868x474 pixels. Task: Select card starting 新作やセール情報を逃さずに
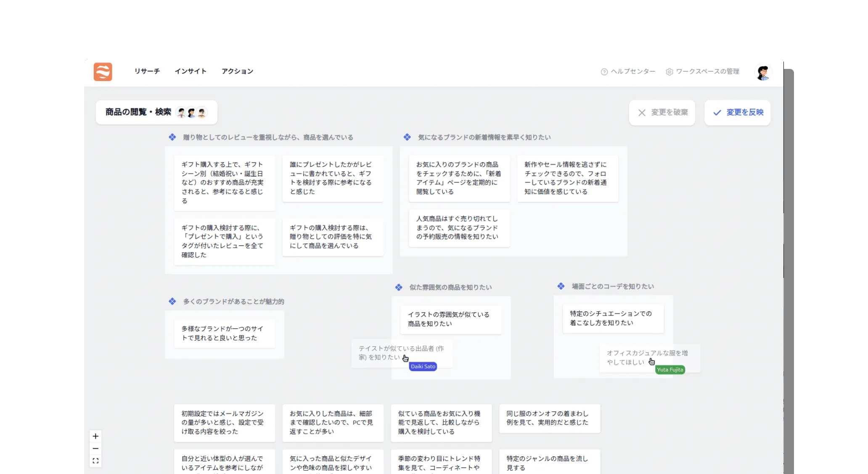[568, 178]
